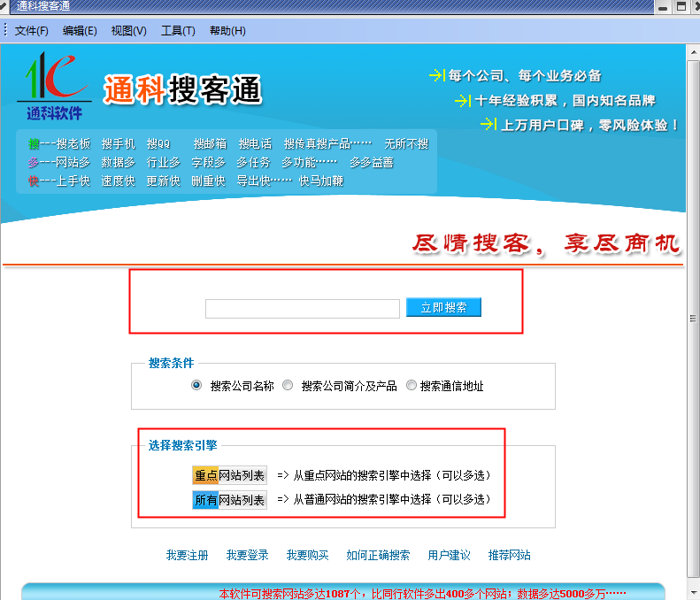
Task: Click the vertical scrollbar thumb
Action: pos(693,319)
